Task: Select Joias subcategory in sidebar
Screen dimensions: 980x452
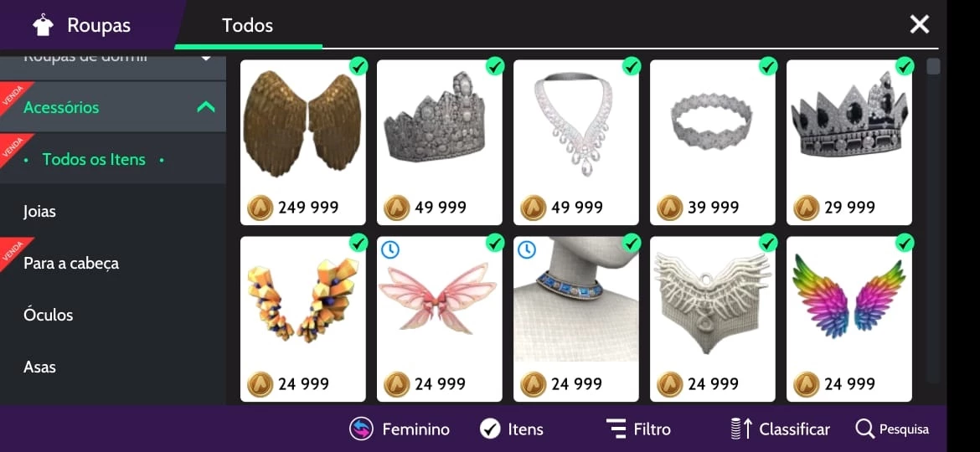Action: click(39, 212)
